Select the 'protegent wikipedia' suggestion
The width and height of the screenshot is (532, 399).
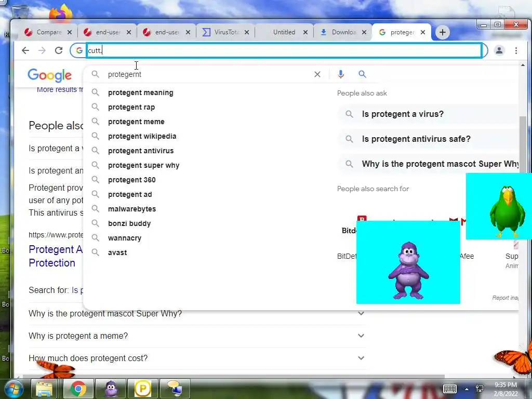tap(142, 137)
